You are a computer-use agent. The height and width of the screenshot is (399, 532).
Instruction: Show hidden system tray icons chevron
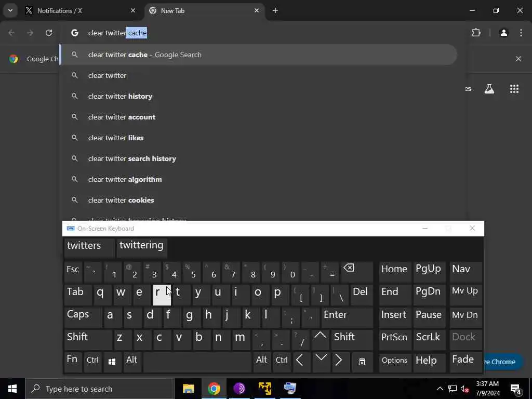click(x=440, y=389)
